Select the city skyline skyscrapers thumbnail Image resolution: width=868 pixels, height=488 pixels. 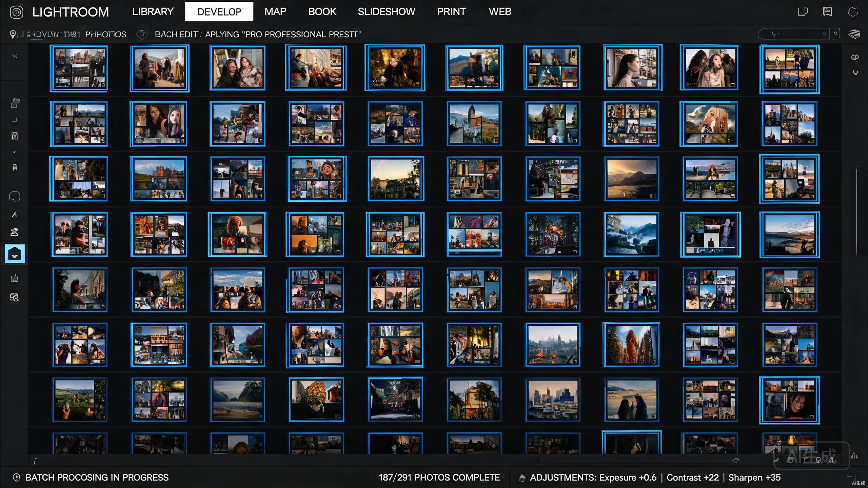point(553,400)
